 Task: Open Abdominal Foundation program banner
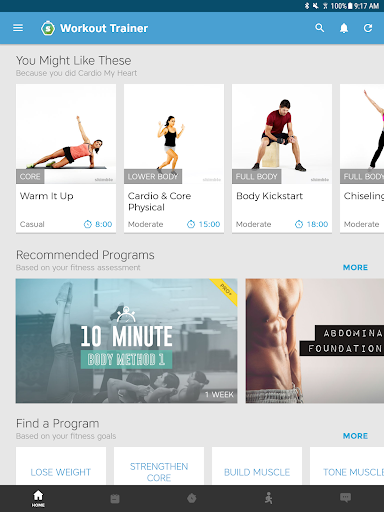tap(315, 341)
